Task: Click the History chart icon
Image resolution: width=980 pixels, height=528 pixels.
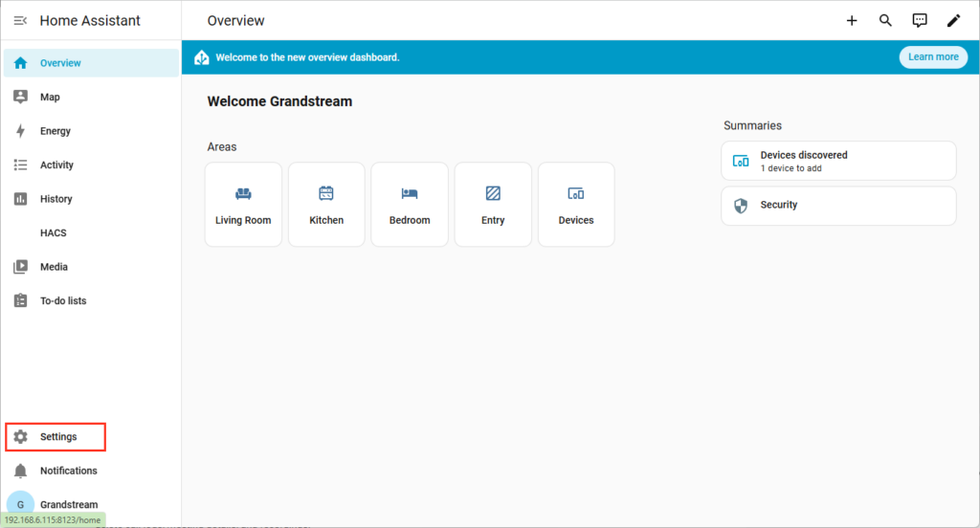Action: coord(21,199)
